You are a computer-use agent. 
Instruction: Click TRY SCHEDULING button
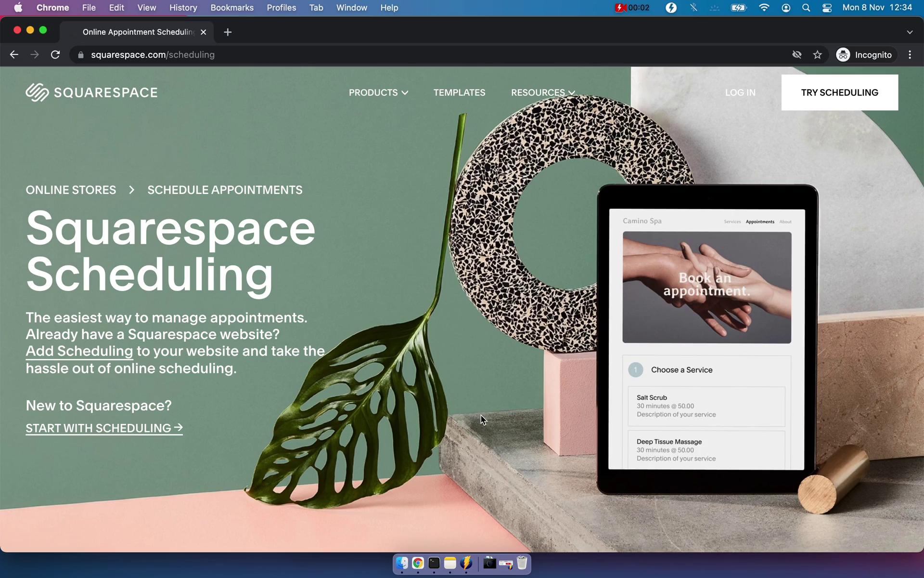(x=840, y=92)
